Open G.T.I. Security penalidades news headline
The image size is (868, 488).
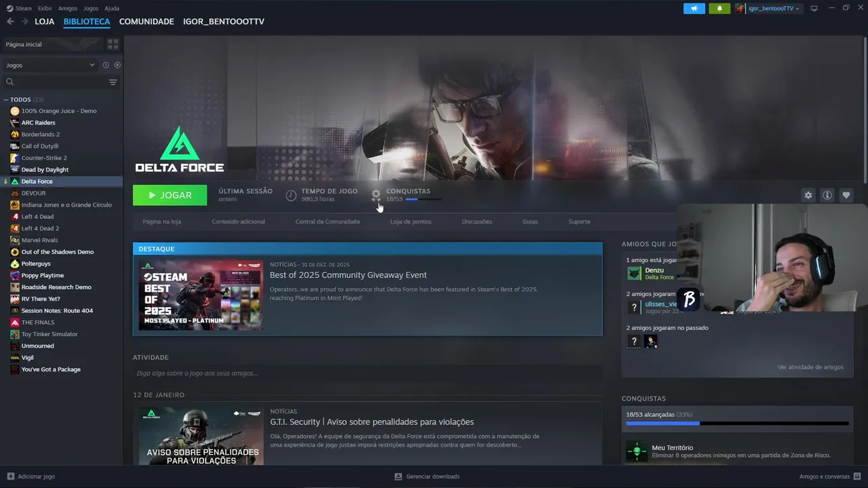click(x=372, y=422)
